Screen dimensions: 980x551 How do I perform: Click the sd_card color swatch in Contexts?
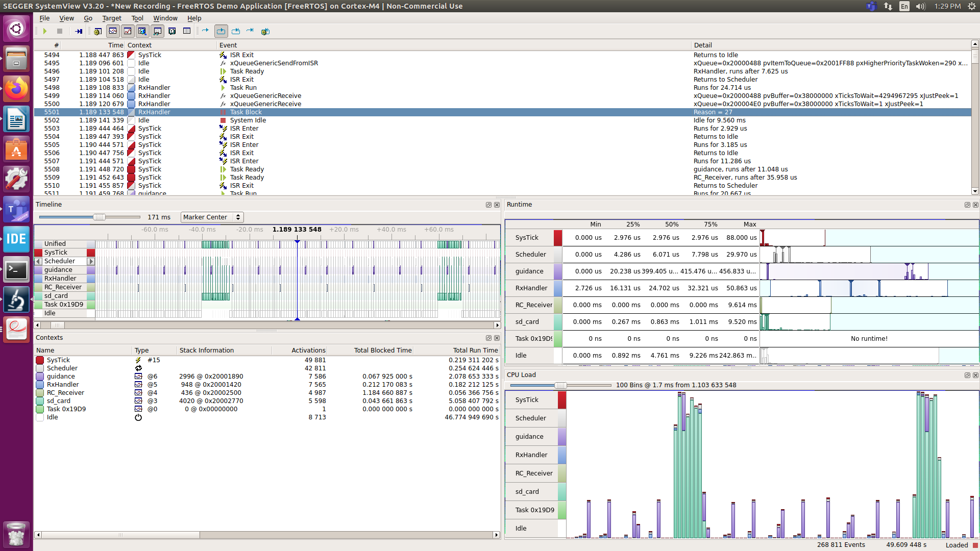pyautogui.click(x=40, y=401)
